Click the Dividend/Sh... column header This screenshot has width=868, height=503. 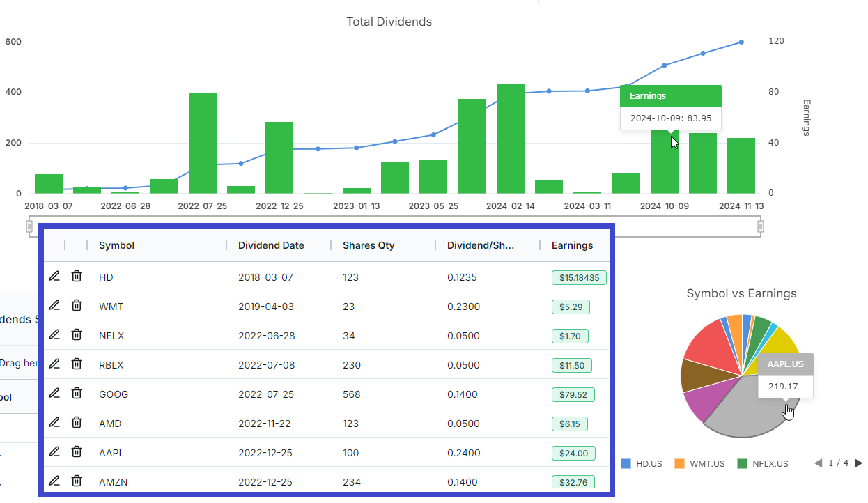[481, 245]
